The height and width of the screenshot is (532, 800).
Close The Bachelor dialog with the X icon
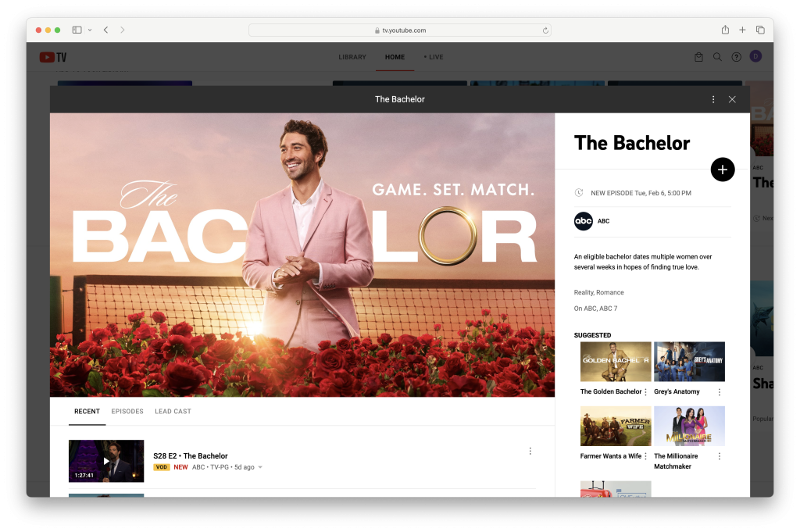coord(731,99)
